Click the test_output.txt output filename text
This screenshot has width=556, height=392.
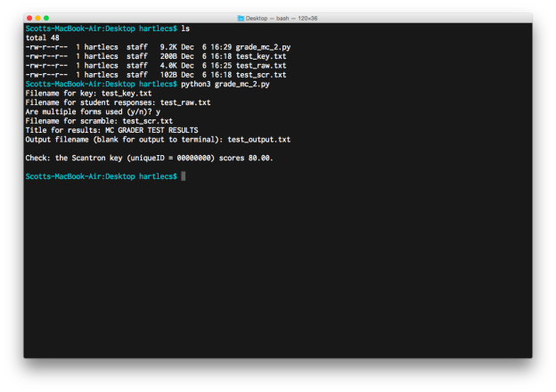tap(259, 139)
